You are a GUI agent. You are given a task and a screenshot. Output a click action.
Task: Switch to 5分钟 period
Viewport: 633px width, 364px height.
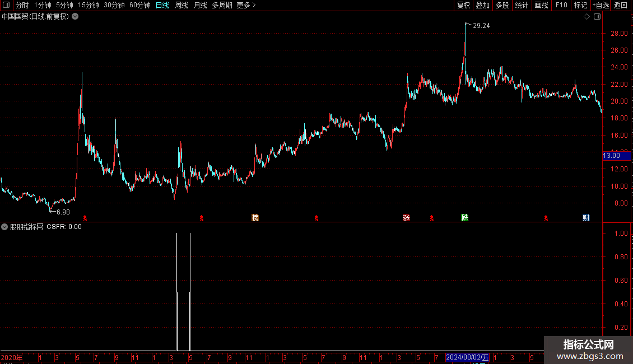tap(64, 5)
